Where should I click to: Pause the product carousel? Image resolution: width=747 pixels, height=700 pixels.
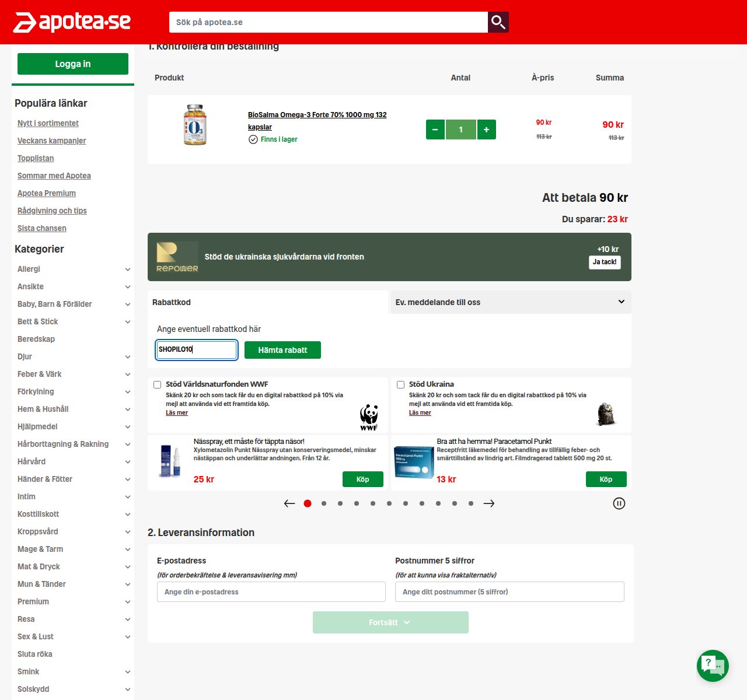tap(619, 503)
